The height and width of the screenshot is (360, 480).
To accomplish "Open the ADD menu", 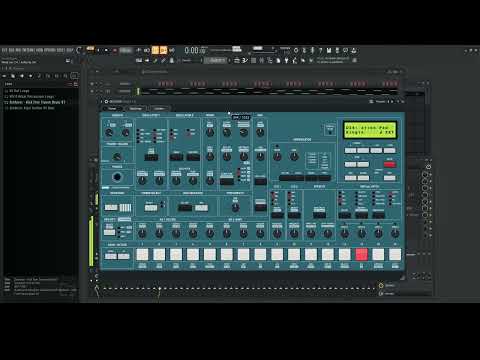I will click(x=18, y=50).
